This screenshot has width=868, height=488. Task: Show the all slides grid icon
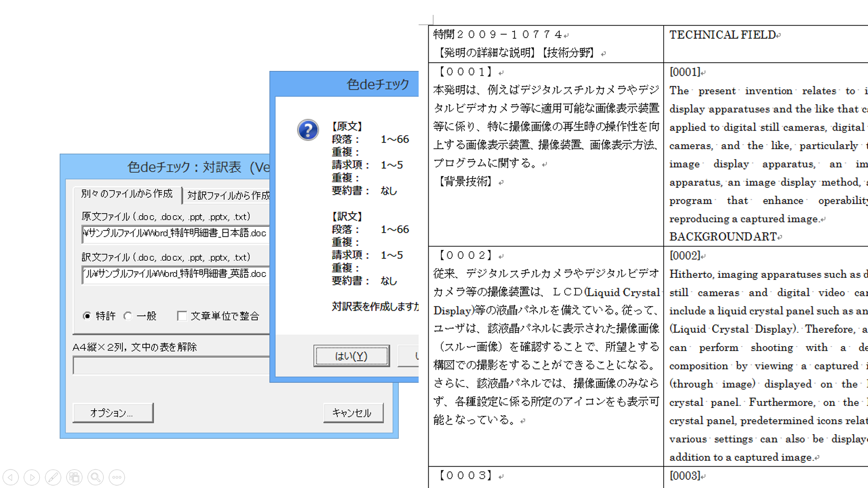click(74, 477)
